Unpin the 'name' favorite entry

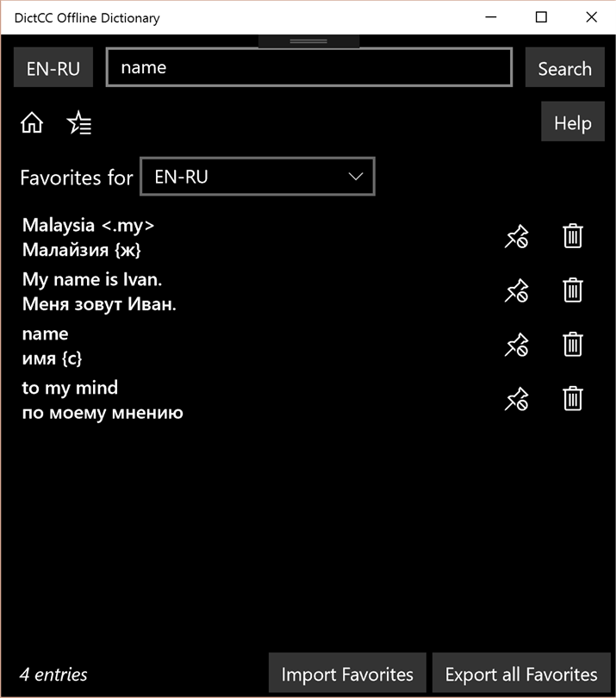(x=516, y=346)
